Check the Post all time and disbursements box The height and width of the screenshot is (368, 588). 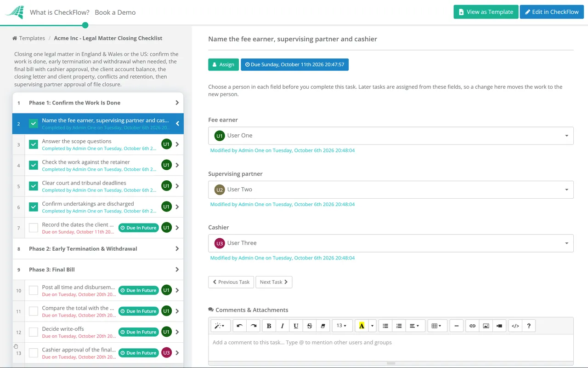click(34, 290)
